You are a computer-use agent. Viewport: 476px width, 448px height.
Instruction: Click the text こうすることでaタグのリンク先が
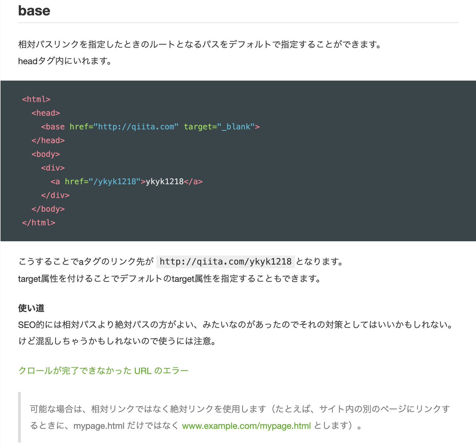coord(86,261)
